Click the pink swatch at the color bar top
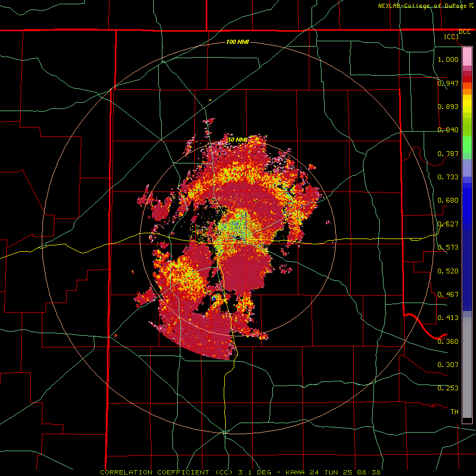Viewport: 476px width, 476px height. (467, 57)
